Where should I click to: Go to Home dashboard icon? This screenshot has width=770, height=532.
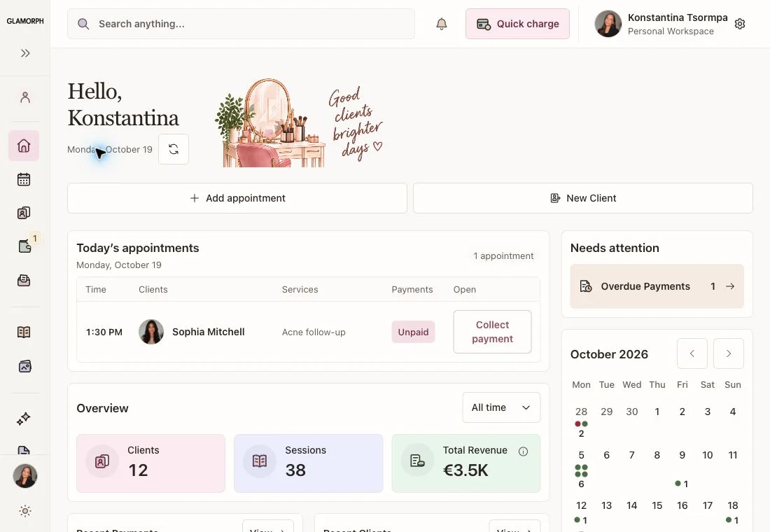click(x=24, y=146)
